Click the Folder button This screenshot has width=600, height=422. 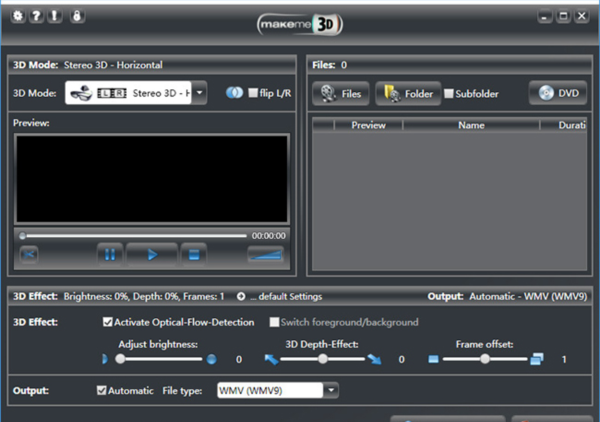point(408,93)
